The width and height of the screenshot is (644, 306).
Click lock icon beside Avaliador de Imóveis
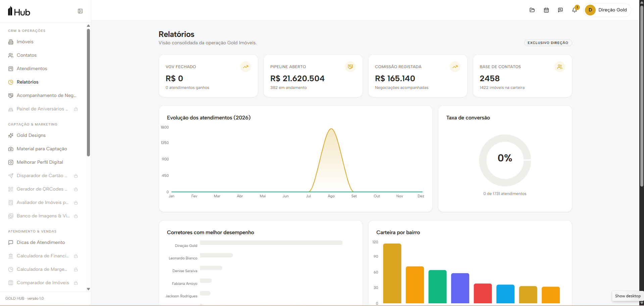76,203
